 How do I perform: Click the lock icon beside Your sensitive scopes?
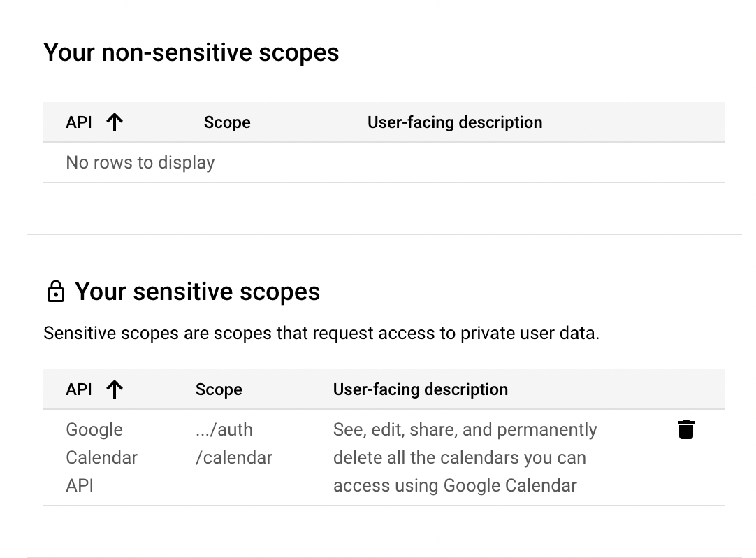pos(55,291)
